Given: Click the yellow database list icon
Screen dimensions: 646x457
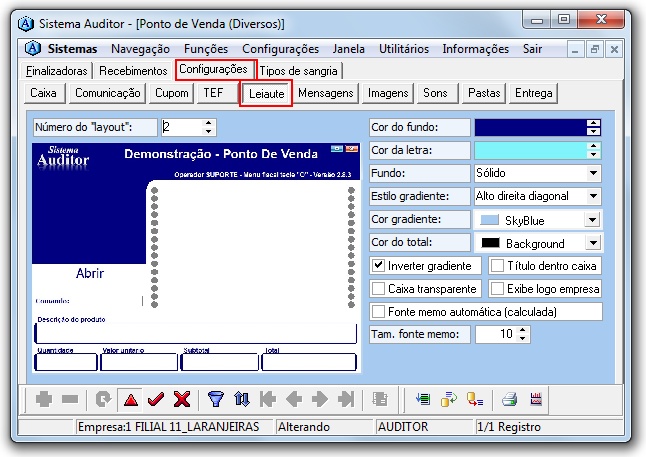Looking at the screenshot, I should pyautogui.click(x=475, y=399).
